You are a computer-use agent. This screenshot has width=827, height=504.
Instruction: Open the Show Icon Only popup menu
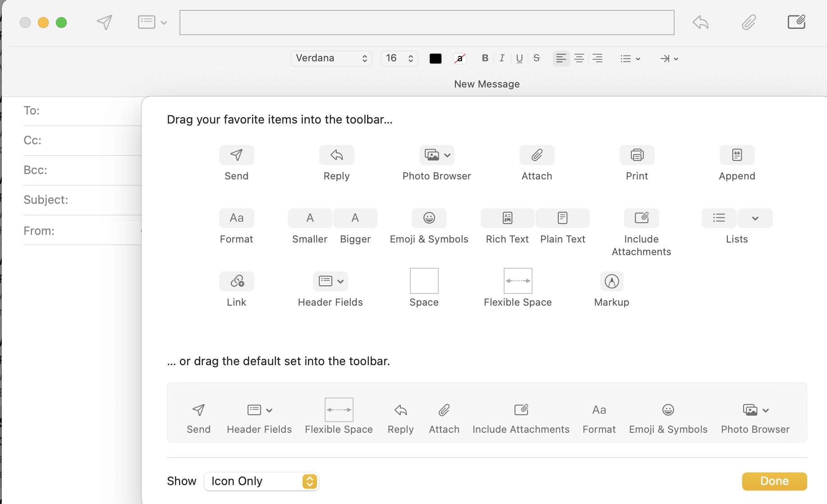click(x=262, y=481)
